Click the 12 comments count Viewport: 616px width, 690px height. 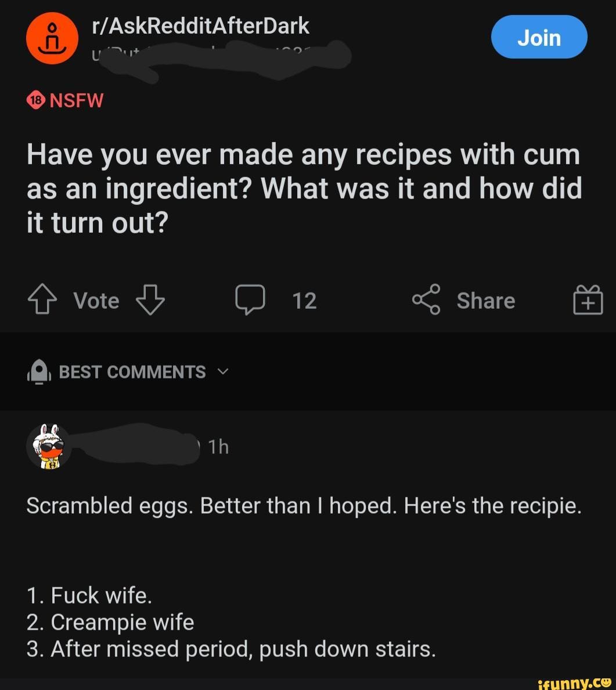(304, 301)
